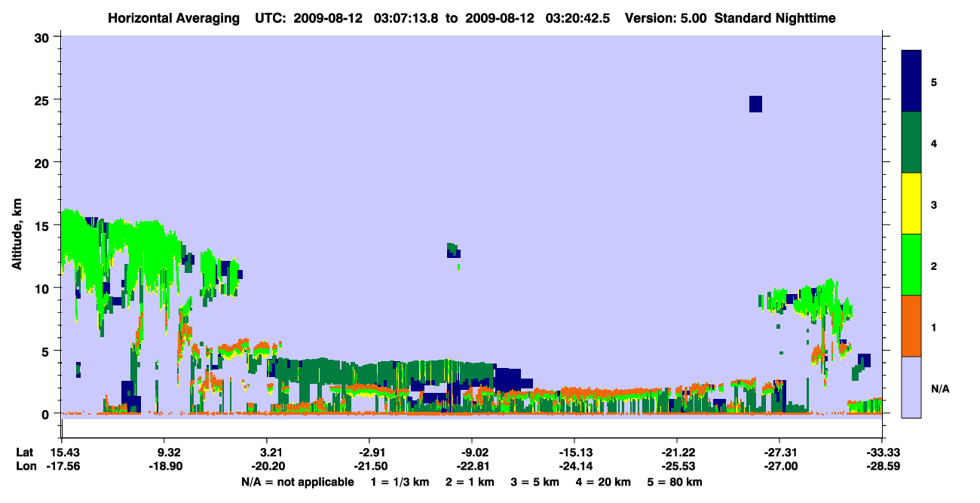Click the 'Version: 5.00' text
This screenshot has height=503, width=980.
[665, 18]
